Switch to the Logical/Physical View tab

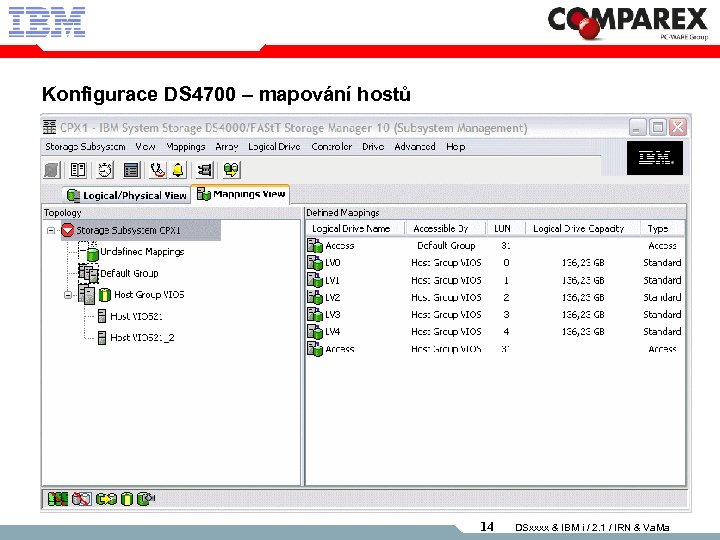click(x=126, y=195)
